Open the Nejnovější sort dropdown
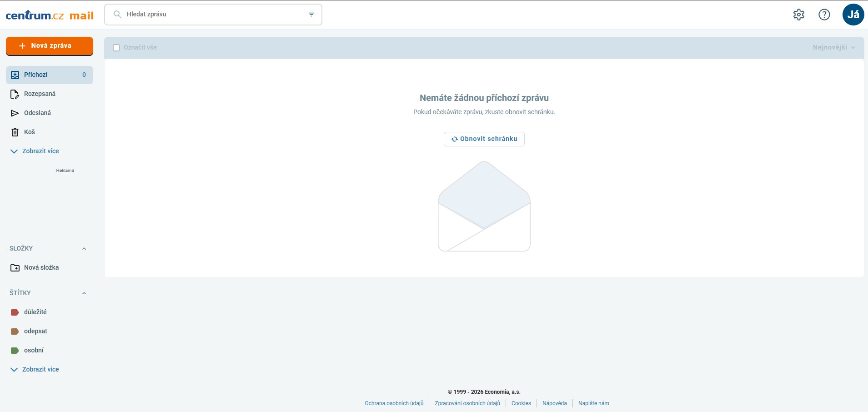 [833, 48]
